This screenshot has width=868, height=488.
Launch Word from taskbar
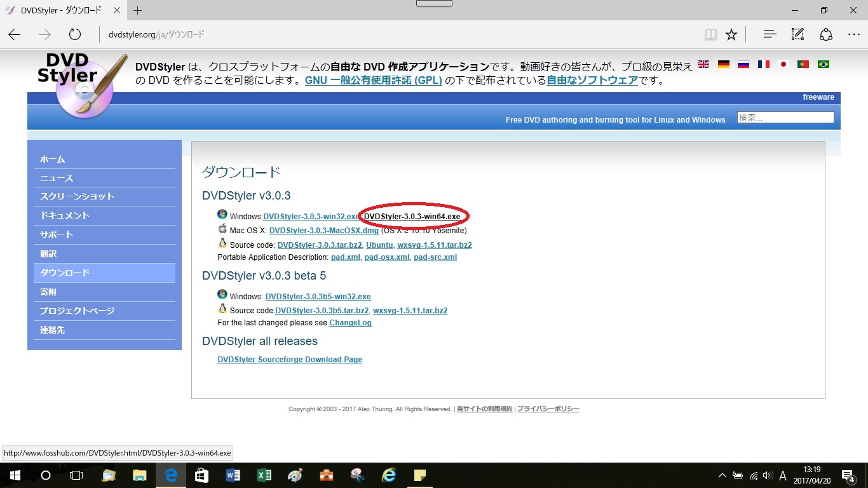(233, 475)
